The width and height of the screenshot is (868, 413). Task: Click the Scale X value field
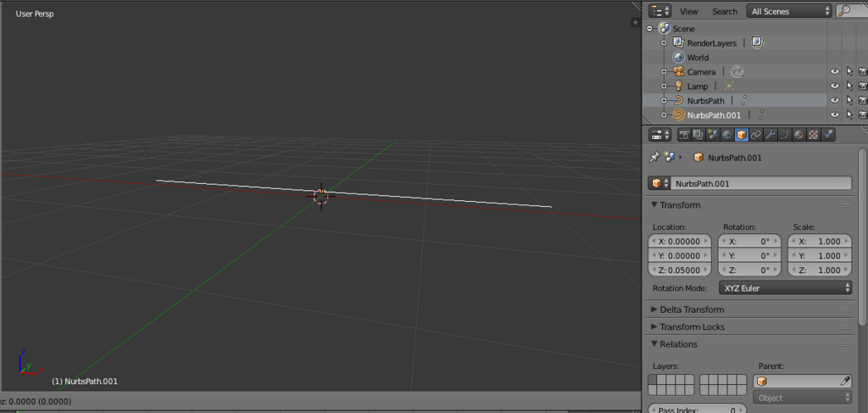(820, 242)
